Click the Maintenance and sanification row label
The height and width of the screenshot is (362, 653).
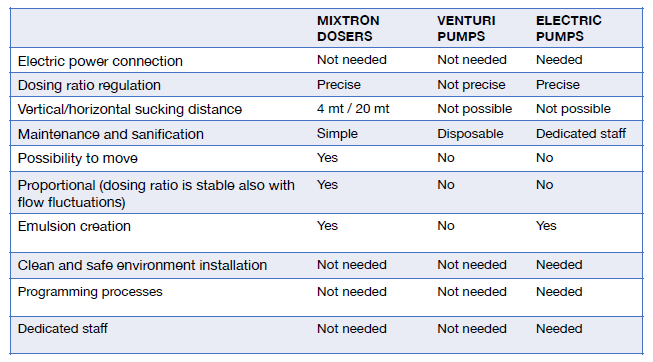111,134
